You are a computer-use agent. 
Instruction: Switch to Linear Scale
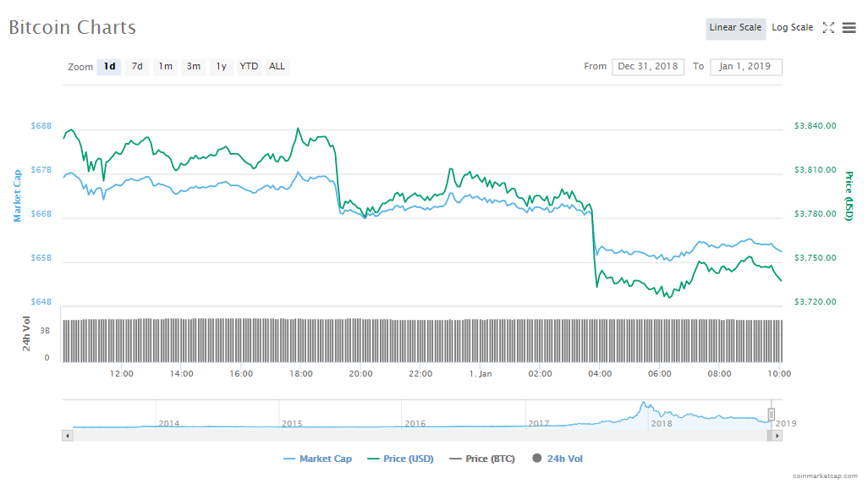click(735, 28)
